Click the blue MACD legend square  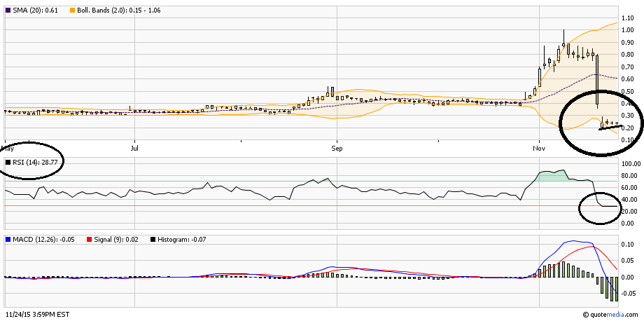tap(8, 240)
